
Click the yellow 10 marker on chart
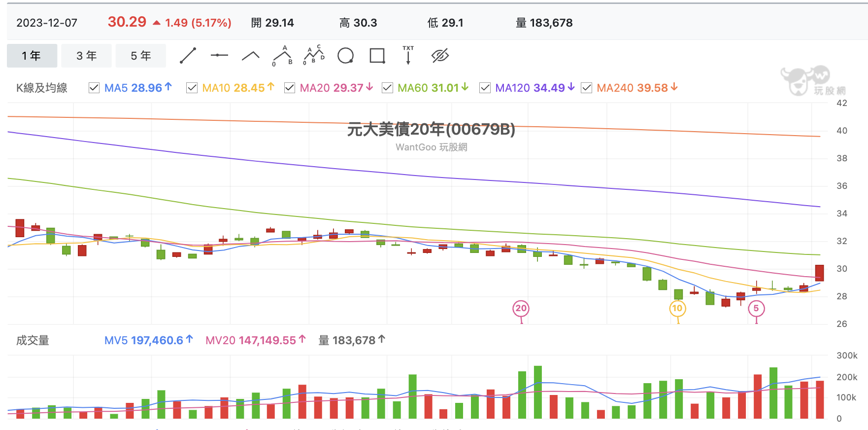pyautogui.click(x=677, y=309)
